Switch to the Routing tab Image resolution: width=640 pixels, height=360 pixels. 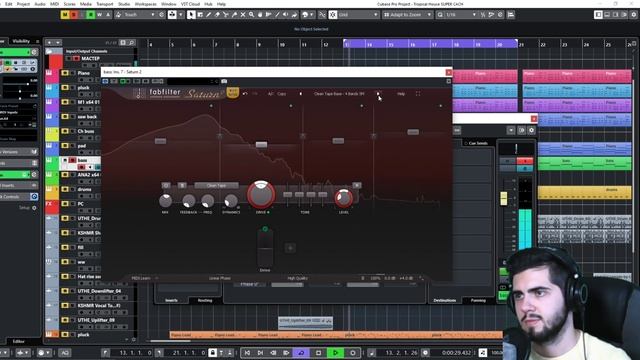pyautogui.click(x=205, y=300)
